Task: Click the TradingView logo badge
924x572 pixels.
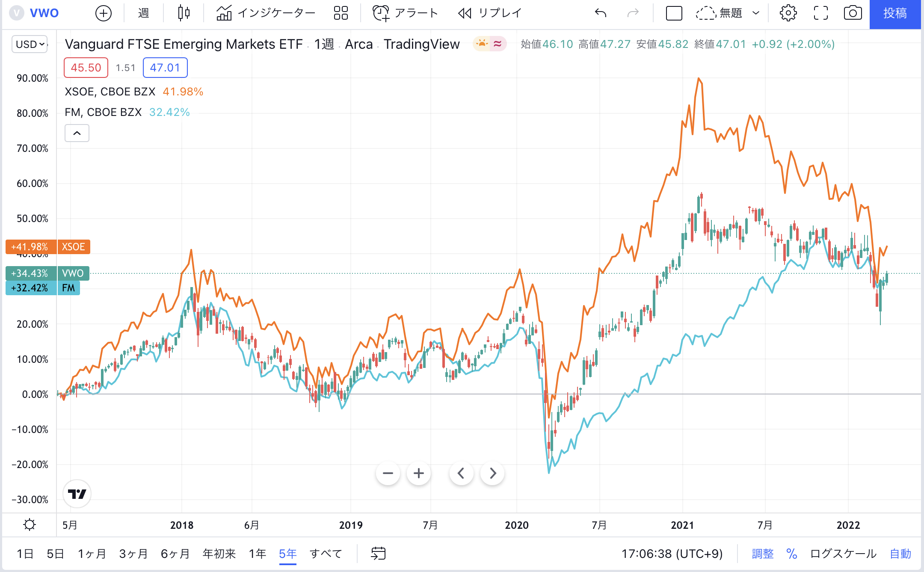Action: (x=77, y=494)
